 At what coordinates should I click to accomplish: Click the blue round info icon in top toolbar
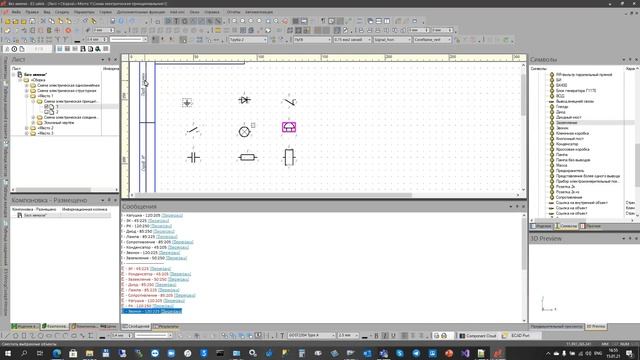tap(121, 21)
